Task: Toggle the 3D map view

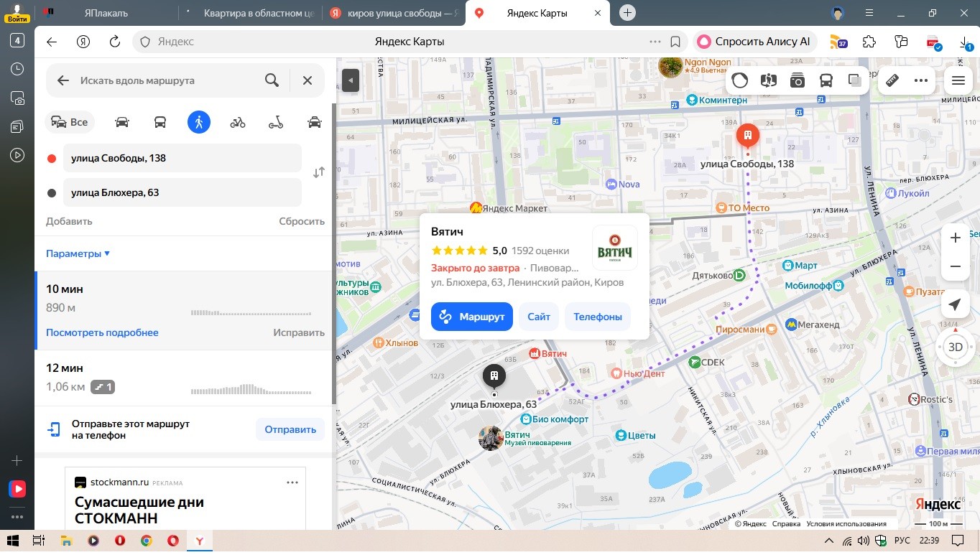Action: [x=955, y=347]
